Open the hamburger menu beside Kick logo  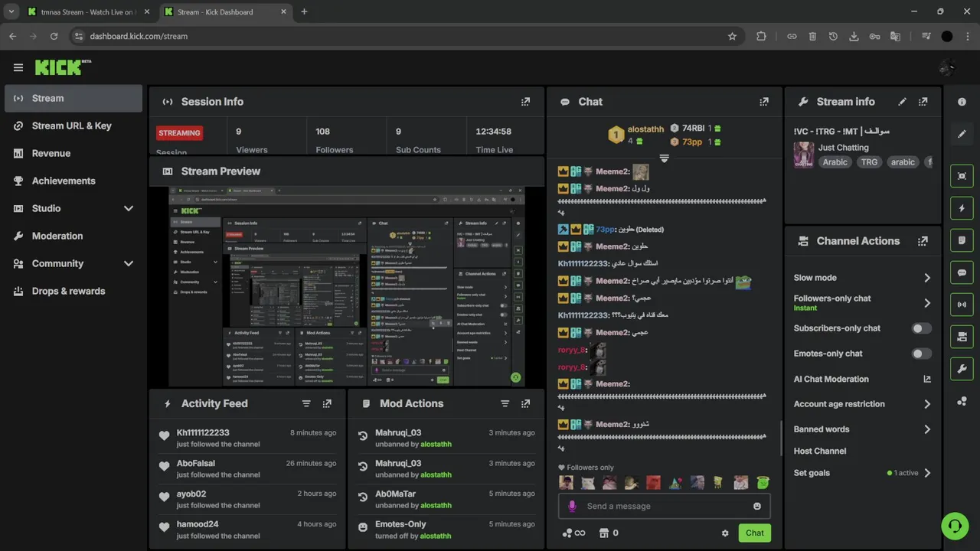[18, 67]
